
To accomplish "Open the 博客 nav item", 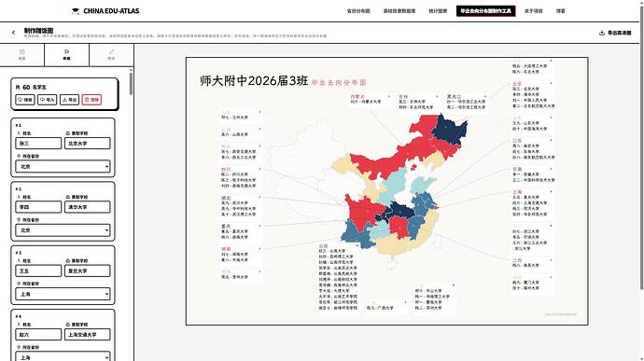I will (561, 11).
